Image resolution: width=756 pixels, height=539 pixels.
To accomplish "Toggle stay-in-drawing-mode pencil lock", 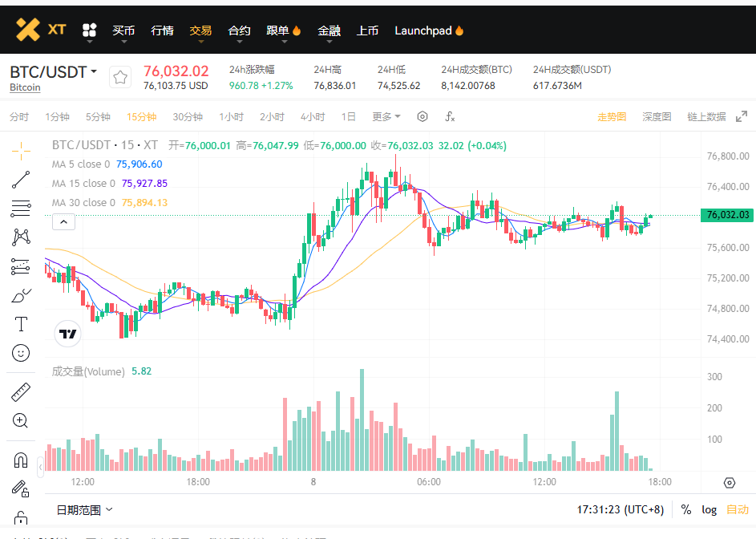I will [x=21, y=488].
